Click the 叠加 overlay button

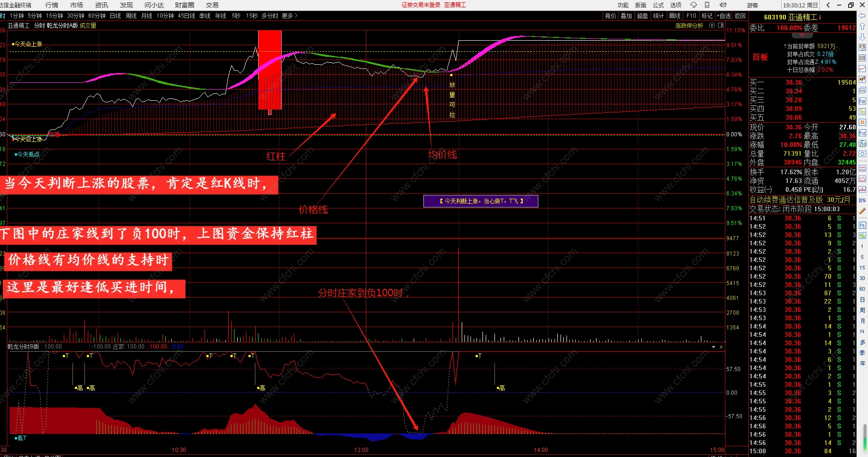(x=627, y=16)
